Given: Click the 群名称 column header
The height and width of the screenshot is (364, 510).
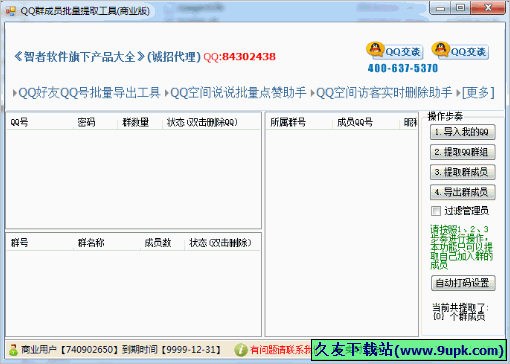Looking at the screenshot, I should (91, 243).
